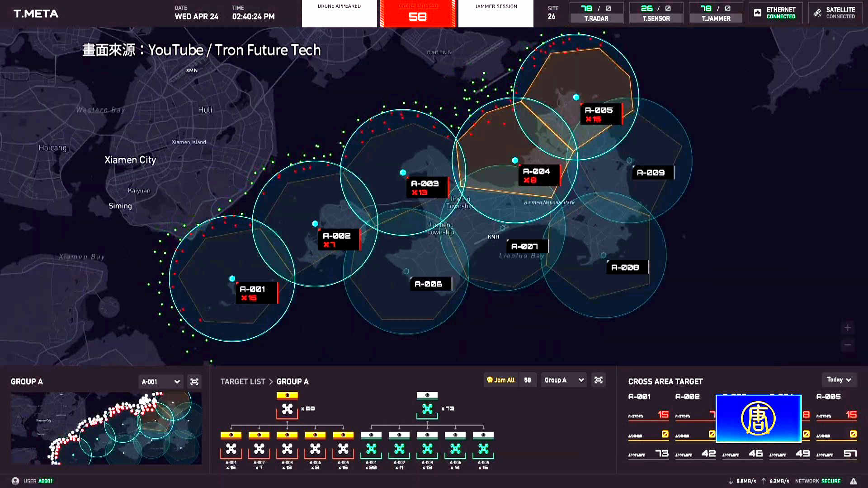
Task: Toggle white flag above top green drone
Action: click(427, 395)
